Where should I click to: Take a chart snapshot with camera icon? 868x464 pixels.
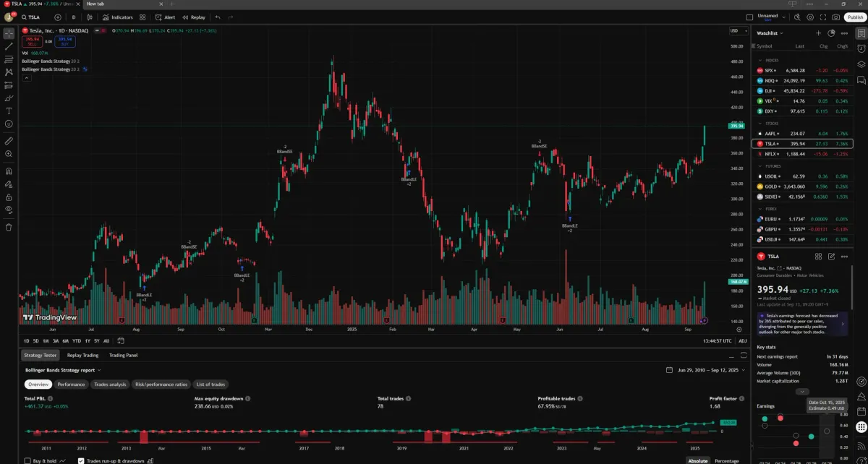click(836, 17)
